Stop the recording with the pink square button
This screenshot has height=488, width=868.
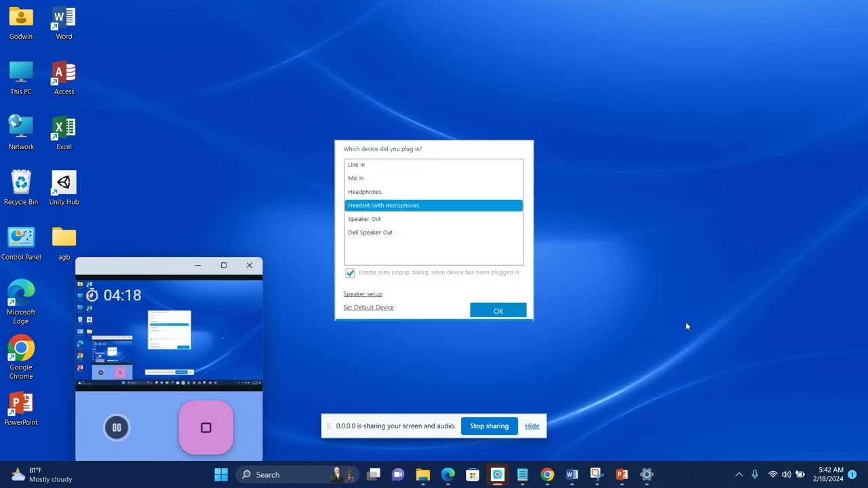[x=206, y=428]
